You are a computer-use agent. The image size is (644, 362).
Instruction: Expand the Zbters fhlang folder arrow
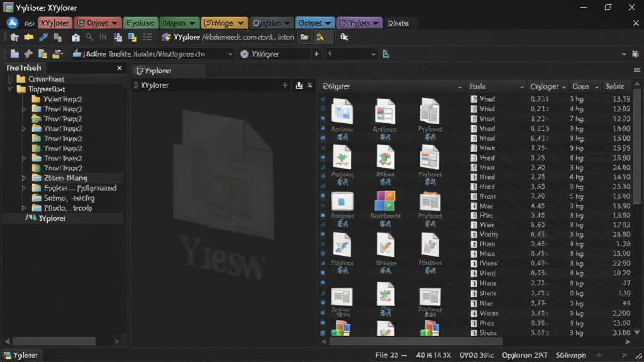coord(24,178)
